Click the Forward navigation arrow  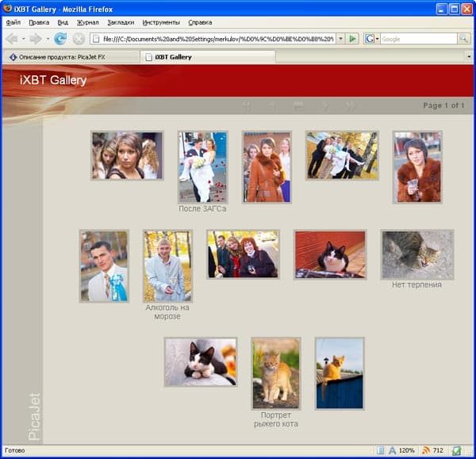pos(36,39)
